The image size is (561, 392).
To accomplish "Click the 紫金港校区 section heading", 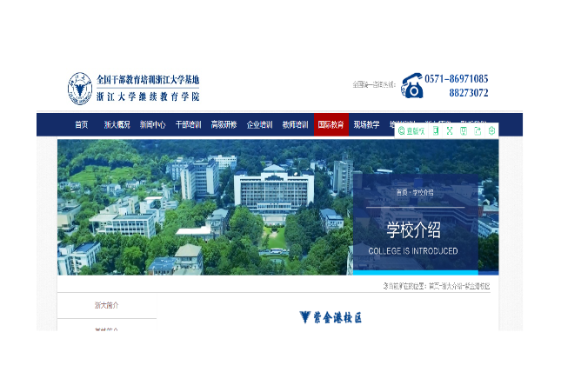I will pyautogui.click(x=337, y=317).
